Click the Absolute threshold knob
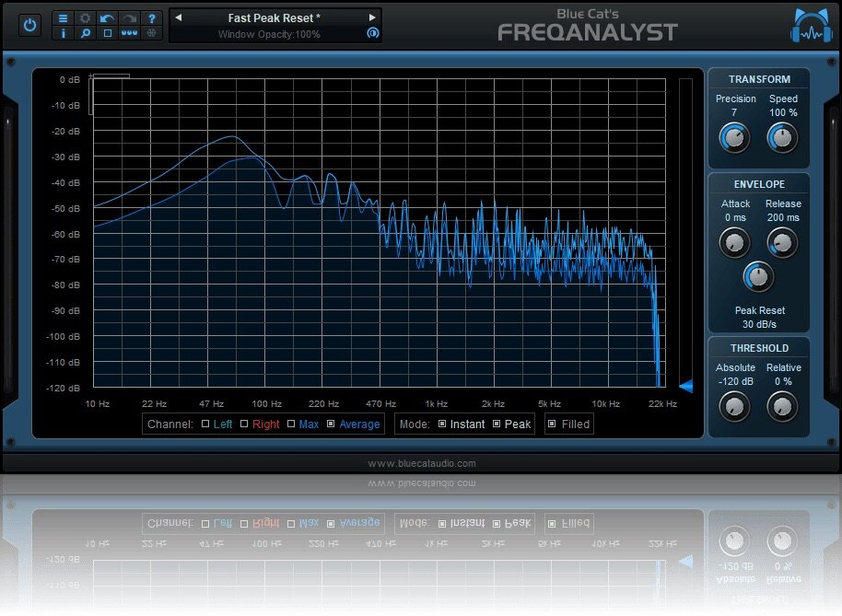 734,407
